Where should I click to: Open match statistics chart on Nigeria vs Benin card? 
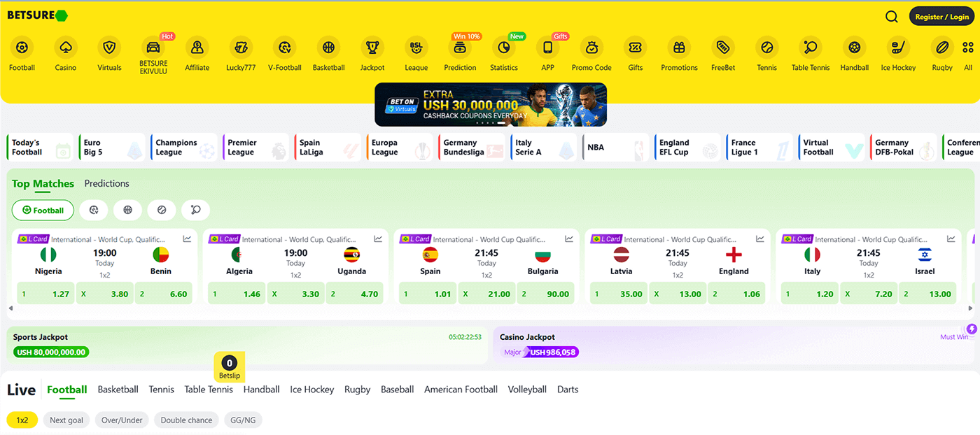187,238
